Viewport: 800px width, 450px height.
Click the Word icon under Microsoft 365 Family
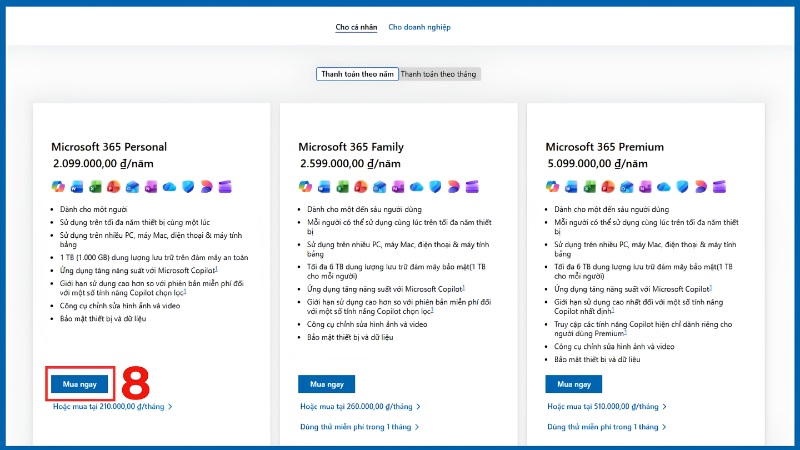click(x=323, y=187)
